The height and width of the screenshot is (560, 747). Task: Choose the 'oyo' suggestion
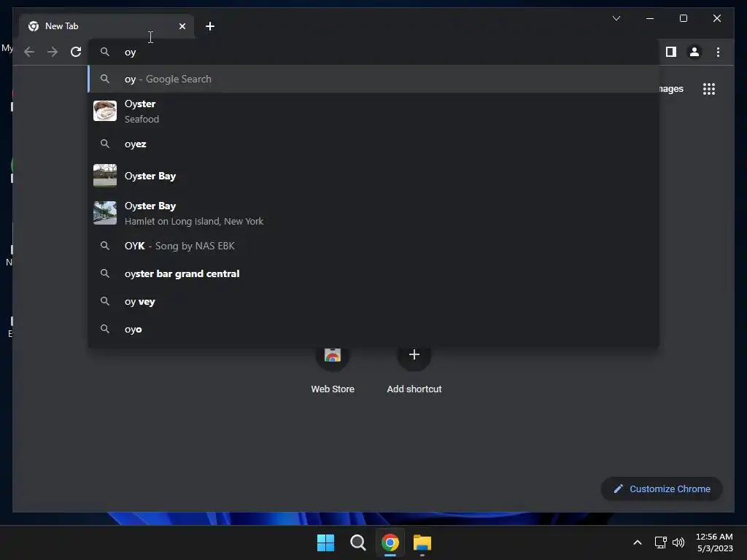click(x=373, y=329)
